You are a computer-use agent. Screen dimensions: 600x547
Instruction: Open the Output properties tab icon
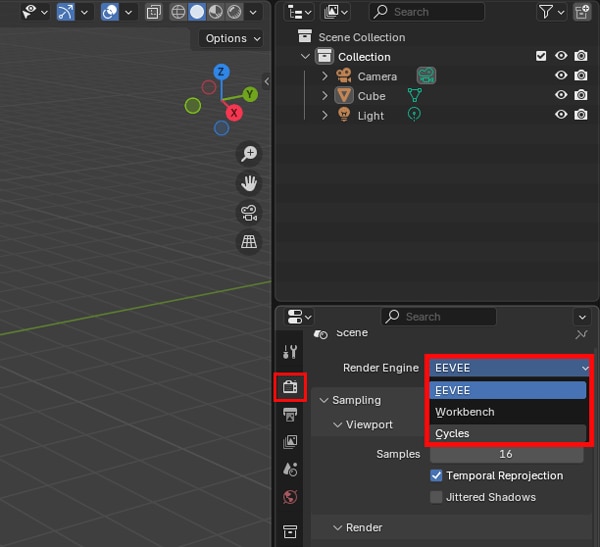click(x=290, y=414)
